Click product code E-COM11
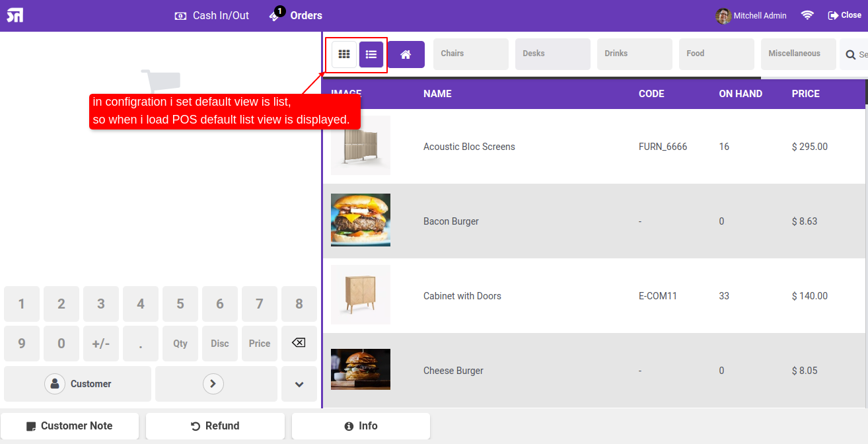This screenshot has height=444, width=868. [658, 296]
